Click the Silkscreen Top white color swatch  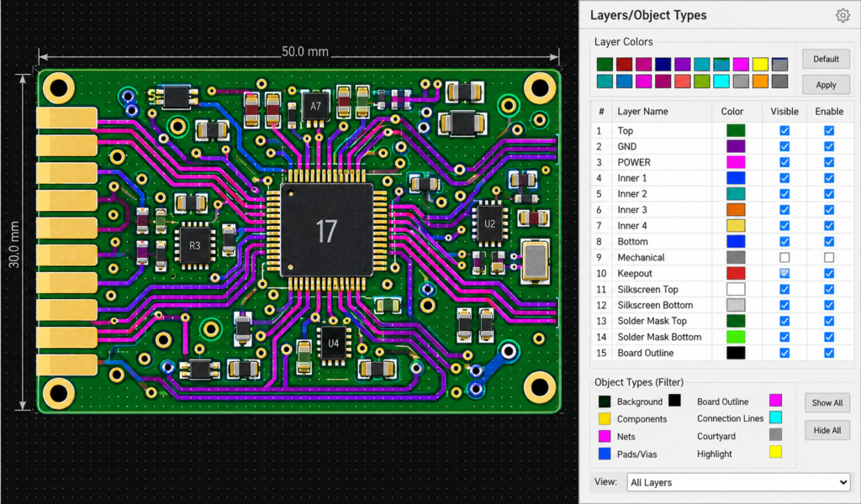736,289
